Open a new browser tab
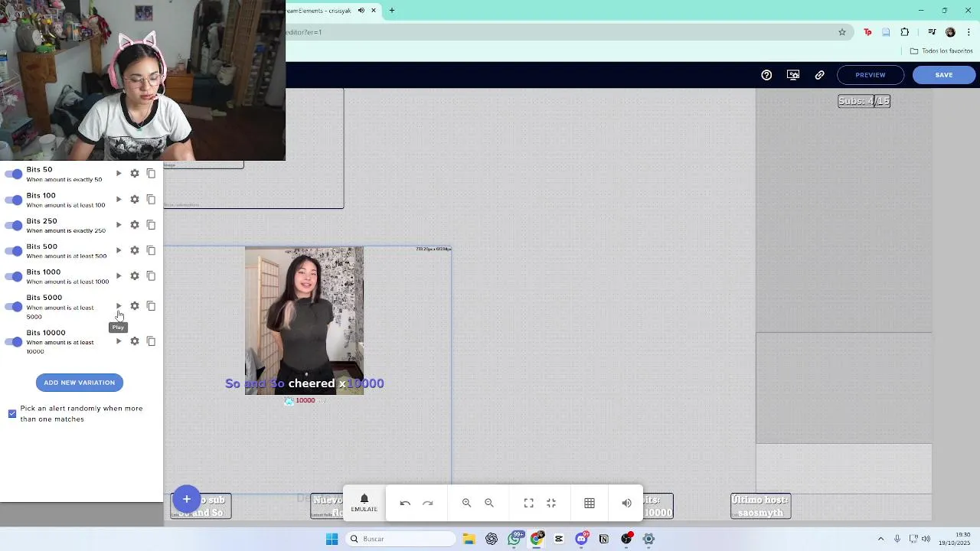Image resolution: width=980 pixels, height=551 pixels. click(x=392, y=11)
